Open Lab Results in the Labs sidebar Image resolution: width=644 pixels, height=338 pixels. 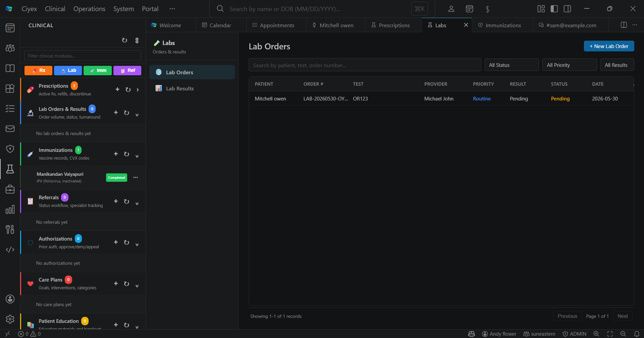point(192,88)
